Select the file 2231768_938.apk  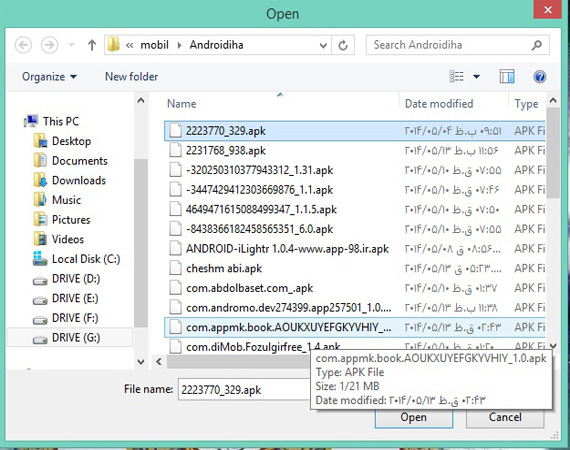tap(355, 150)
